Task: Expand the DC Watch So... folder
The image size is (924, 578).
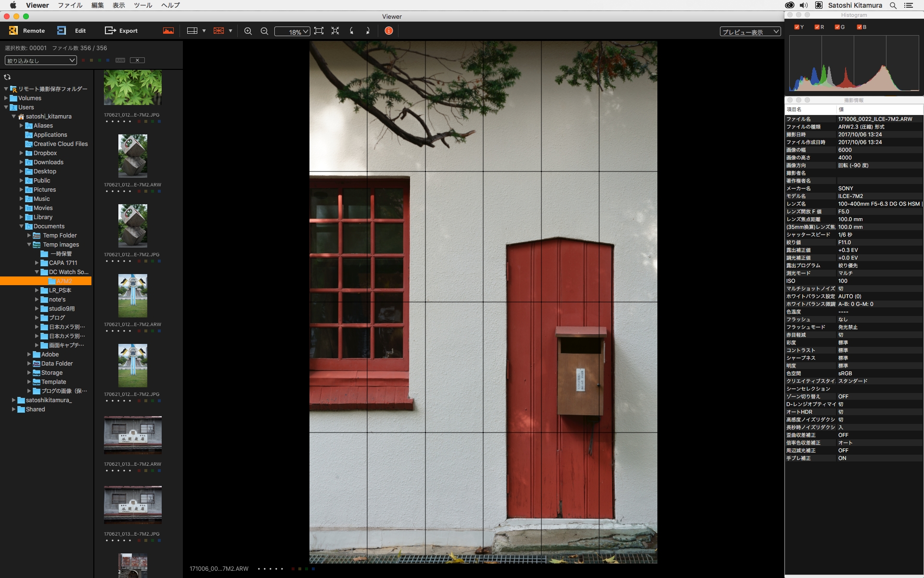Action: tap(36, 272)
